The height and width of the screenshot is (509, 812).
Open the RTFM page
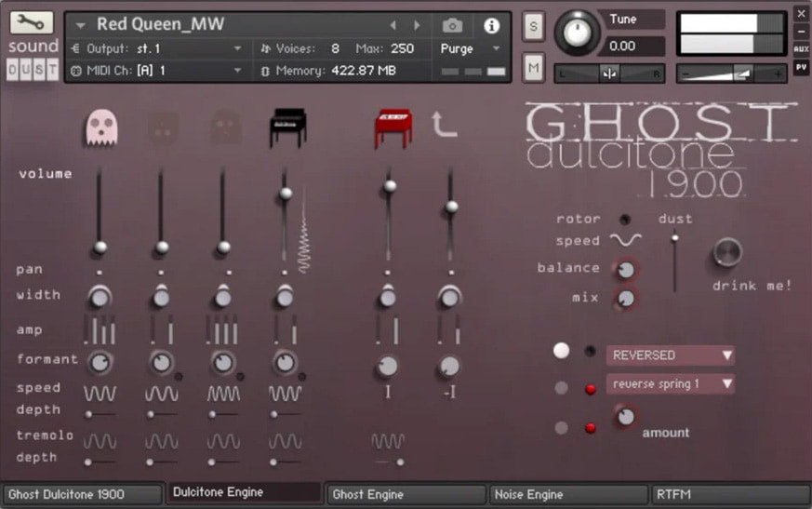point(728,494)
